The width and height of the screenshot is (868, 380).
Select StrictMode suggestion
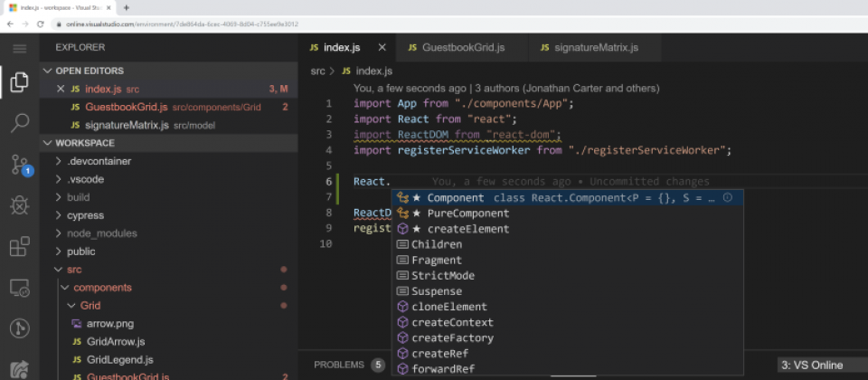point(568,275)
